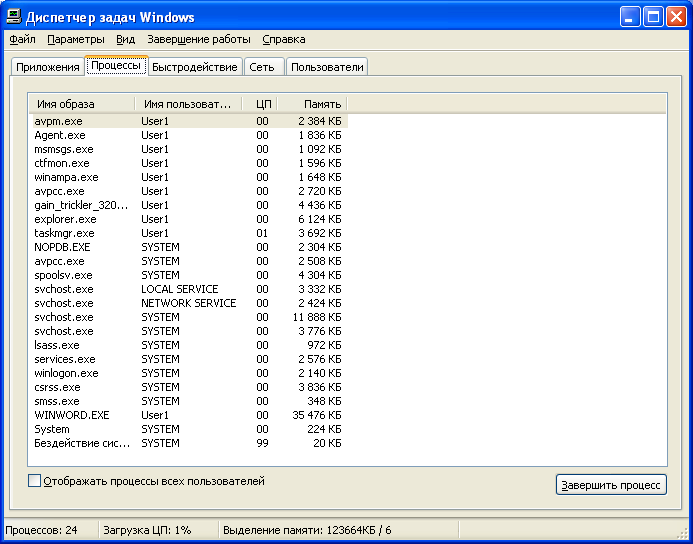Screen dimensions: 693x544
Task: Select the WINWORD.EXE process
Action: click(x=190, y=415)
